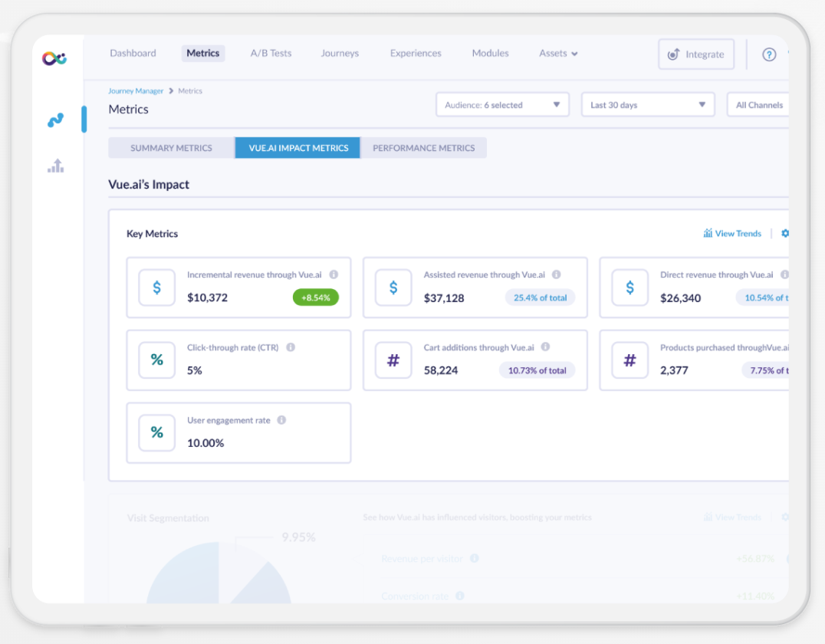
Task: Click percent icon on Click-through rate card
Action: (x=156, y=360)
